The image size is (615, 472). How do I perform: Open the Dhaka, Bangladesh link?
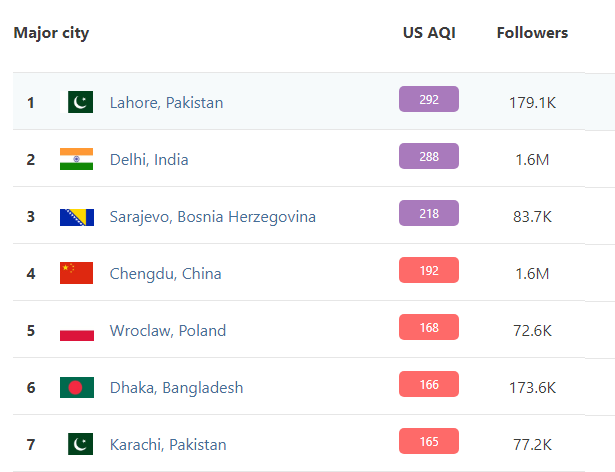point(176,387)
